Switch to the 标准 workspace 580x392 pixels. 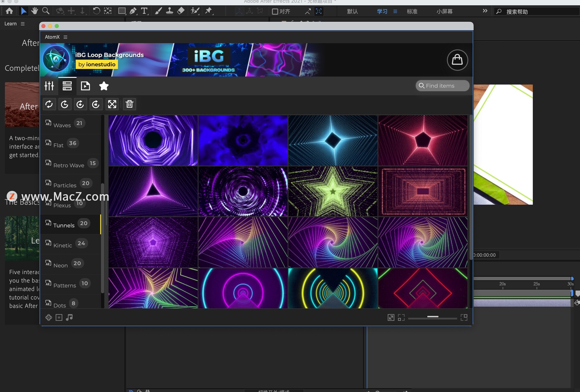(x=412, y=11)
